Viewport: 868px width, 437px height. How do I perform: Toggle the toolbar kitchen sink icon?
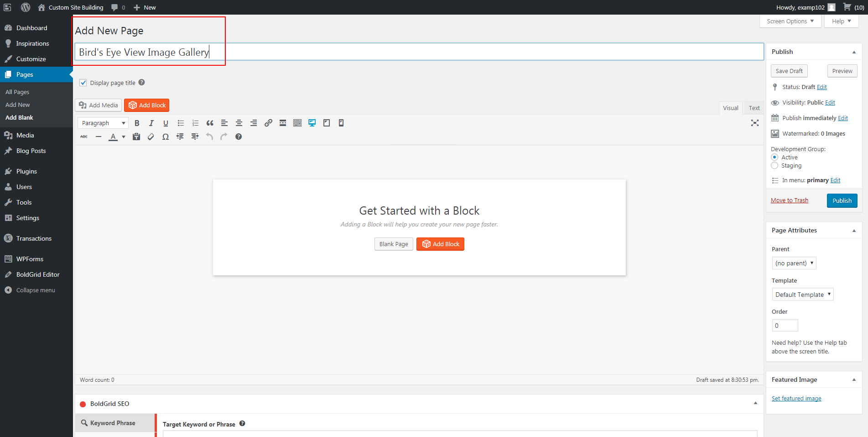(x=297, y=123)
